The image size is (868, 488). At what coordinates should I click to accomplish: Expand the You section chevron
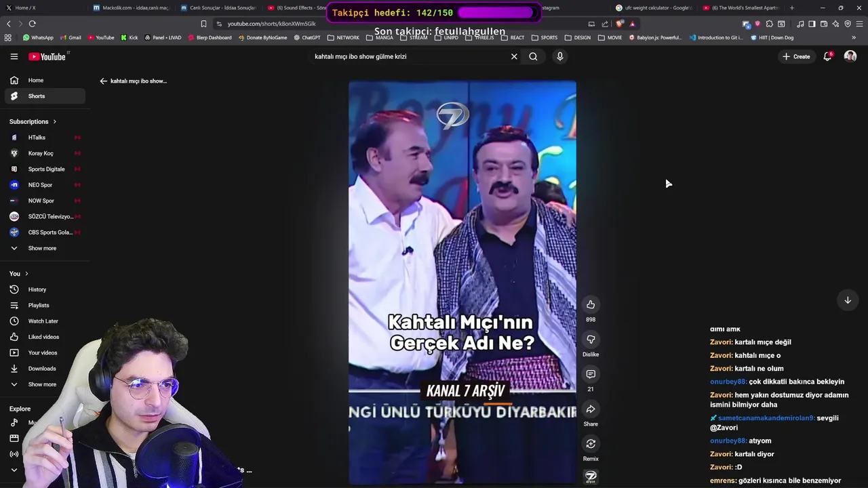(26, 273)
